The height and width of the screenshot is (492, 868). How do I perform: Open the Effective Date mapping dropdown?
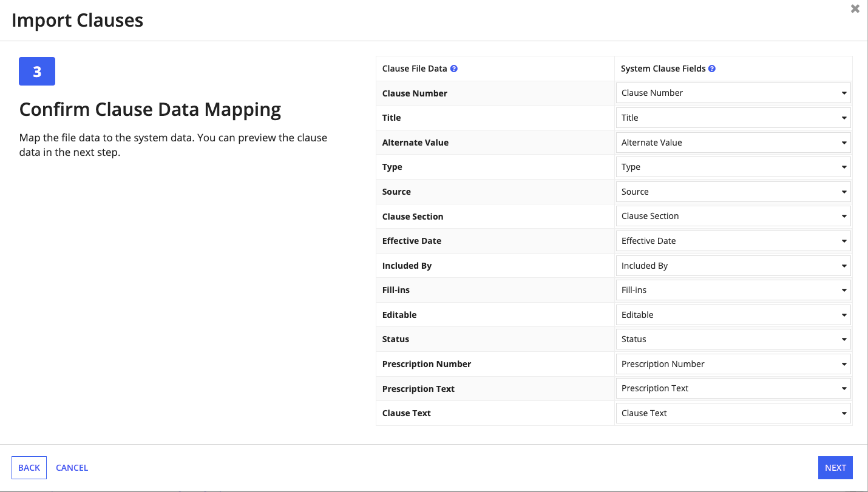[733, 241]
